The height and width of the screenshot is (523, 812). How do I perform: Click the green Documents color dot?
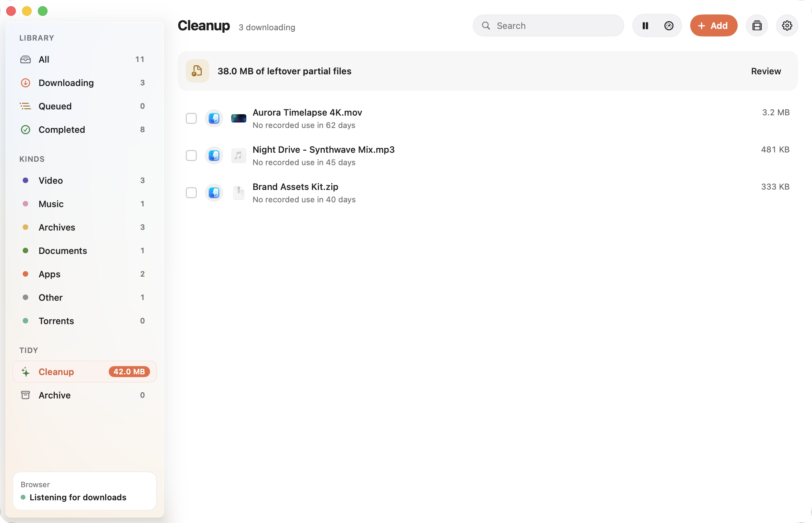click(x=25, y=251)
